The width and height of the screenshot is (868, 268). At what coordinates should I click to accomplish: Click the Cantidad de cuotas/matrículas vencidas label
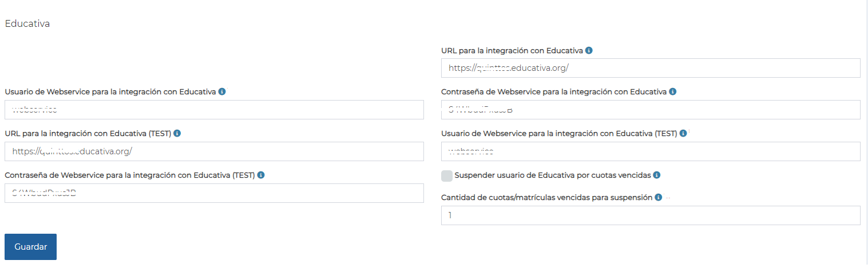click(x=546, y=197)
